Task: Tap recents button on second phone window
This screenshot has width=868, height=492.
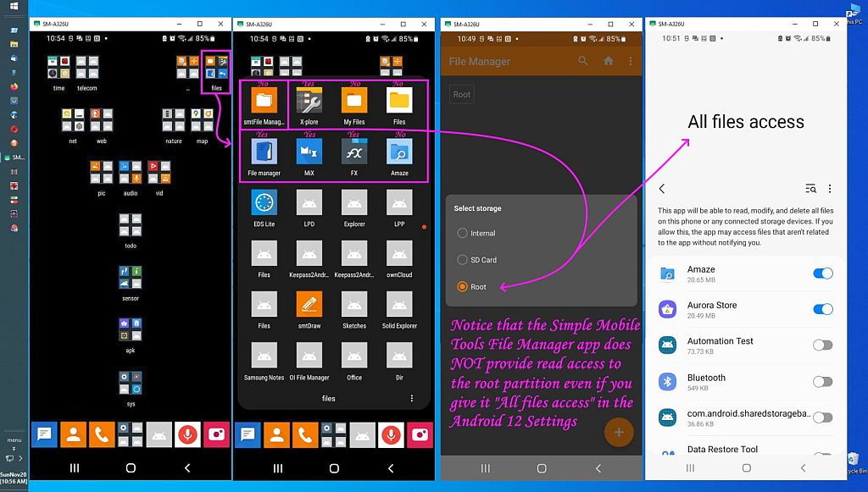Action: click(x=278, y=468)
